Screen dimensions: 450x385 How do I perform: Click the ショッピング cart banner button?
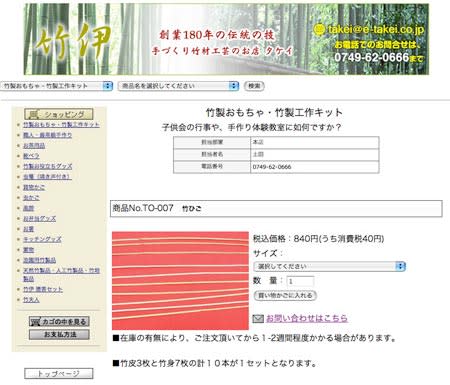tap(59, 114)
